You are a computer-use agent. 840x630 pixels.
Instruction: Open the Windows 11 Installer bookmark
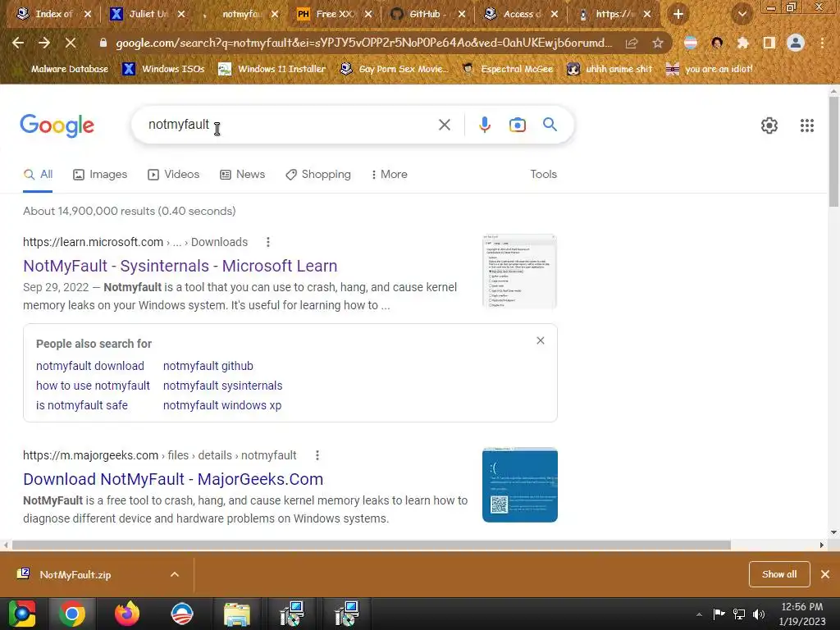tap(272, 69)
